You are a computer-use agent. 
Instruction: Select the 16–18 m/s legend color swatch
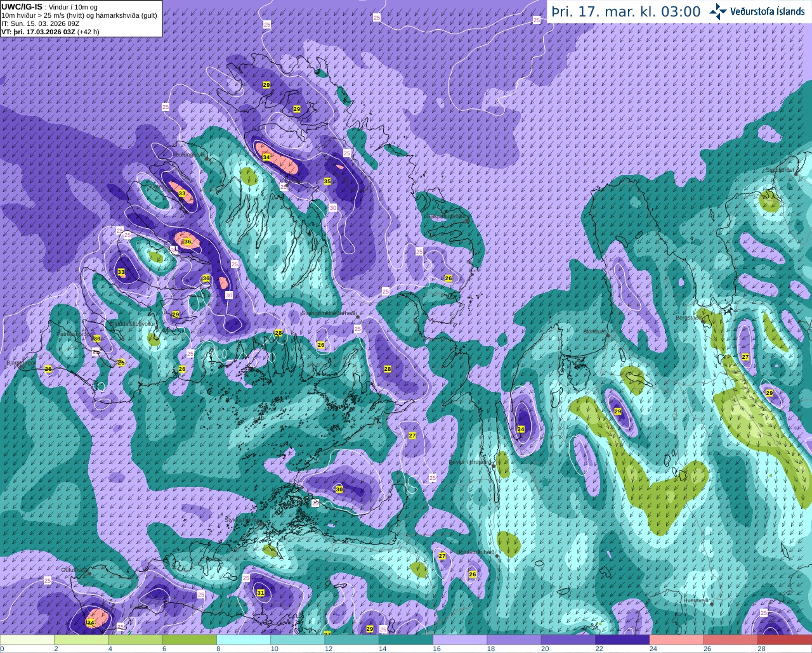460,640
